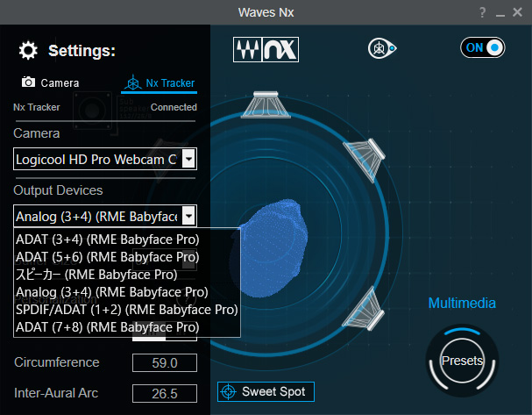
Task: Switch to the Nx Tracker tab
Action: pos(159,83)
